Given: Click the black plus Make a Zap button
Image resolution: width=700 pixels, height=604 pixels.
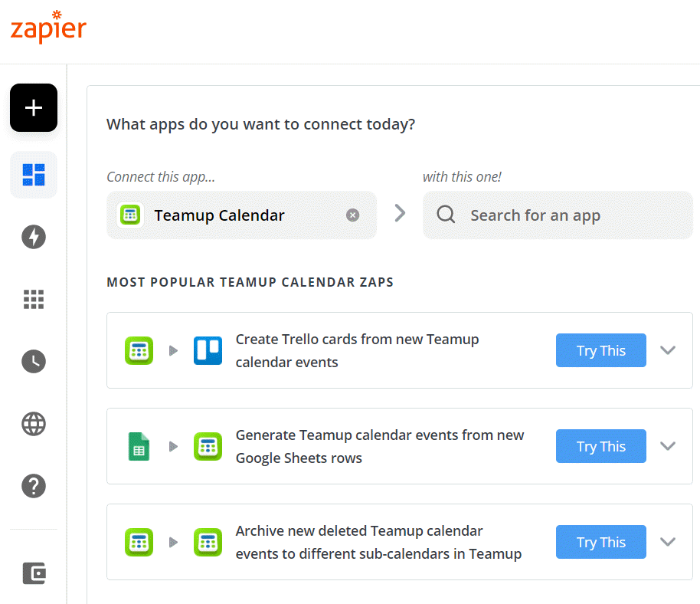Looking at the screenshot, I should tap(34, 107).
